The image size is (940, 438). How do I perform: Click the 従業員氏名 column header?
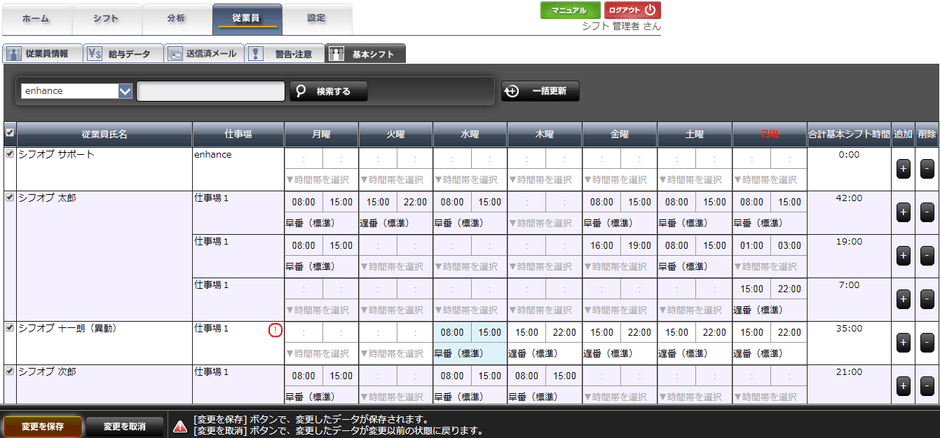pos(104,134)
